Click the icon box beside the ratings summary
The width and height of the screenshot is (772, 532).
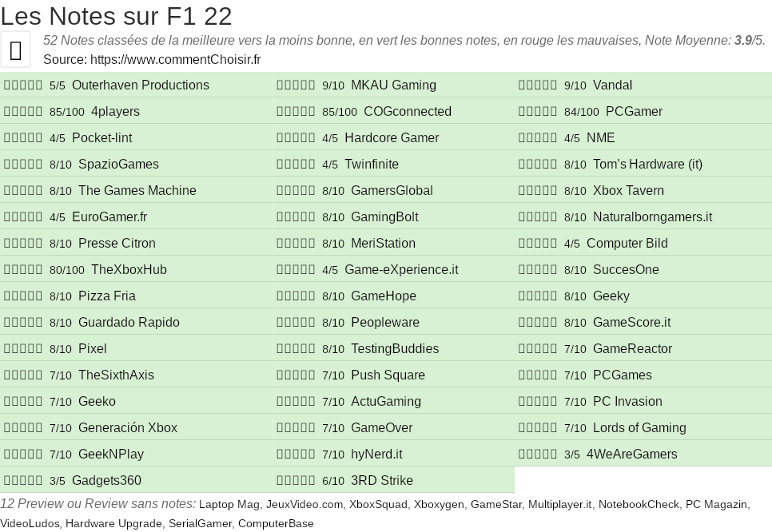[15, 50]
